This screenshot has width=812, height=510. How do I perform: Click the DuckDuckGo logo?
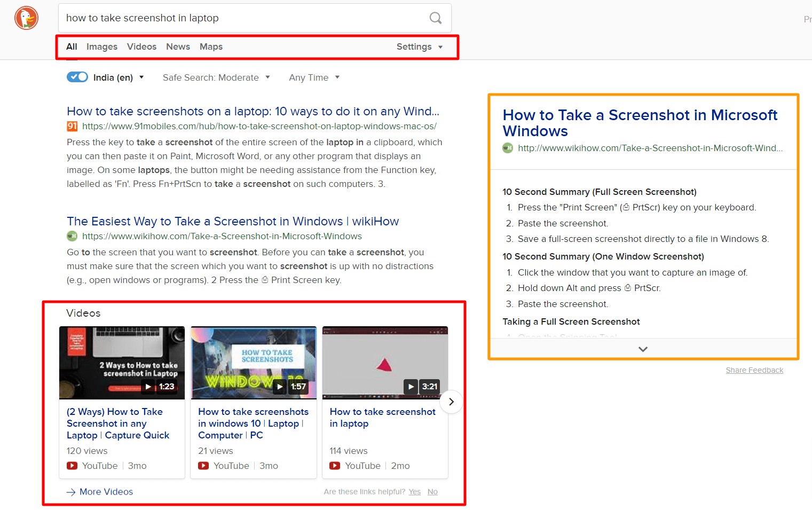click(26, 18)
